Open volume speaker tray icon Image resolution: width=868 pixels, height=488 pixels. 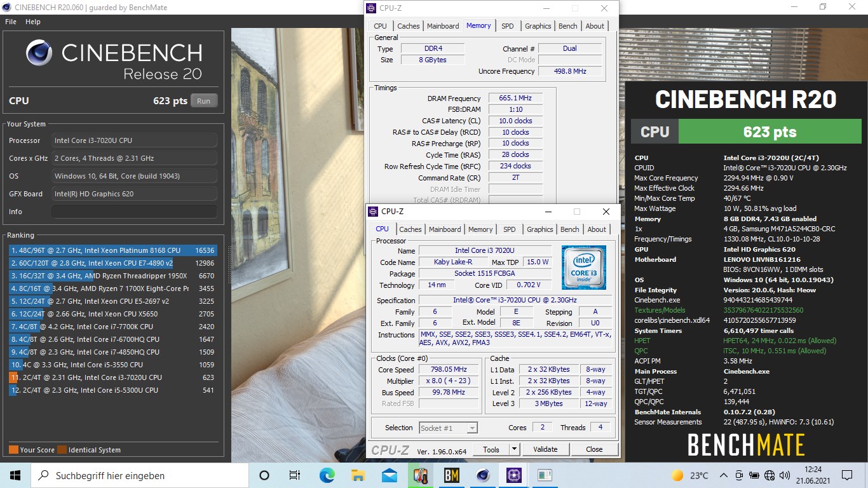click(785, 475)
